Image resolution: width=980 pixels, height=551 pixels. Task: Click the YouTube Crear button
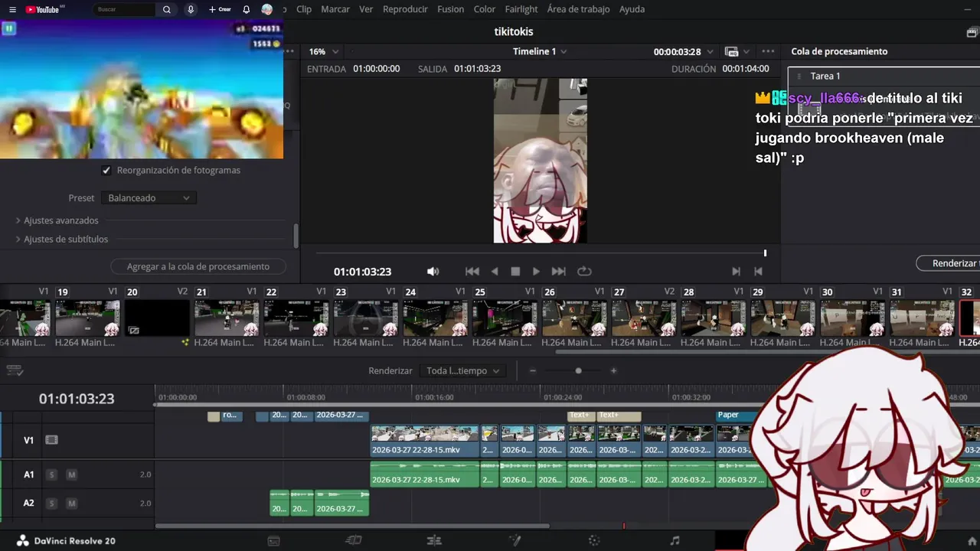220,9
